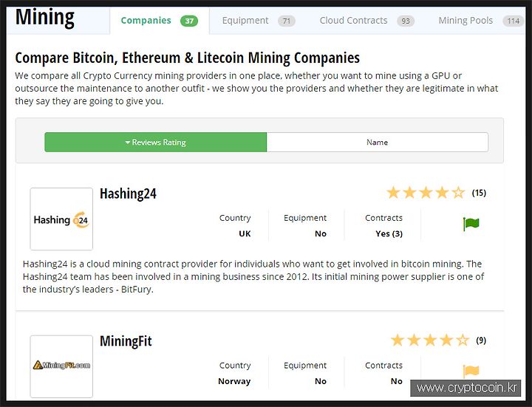Click the Mining page heading
This screenshot has width=532, height=407.
coord(45,18)
